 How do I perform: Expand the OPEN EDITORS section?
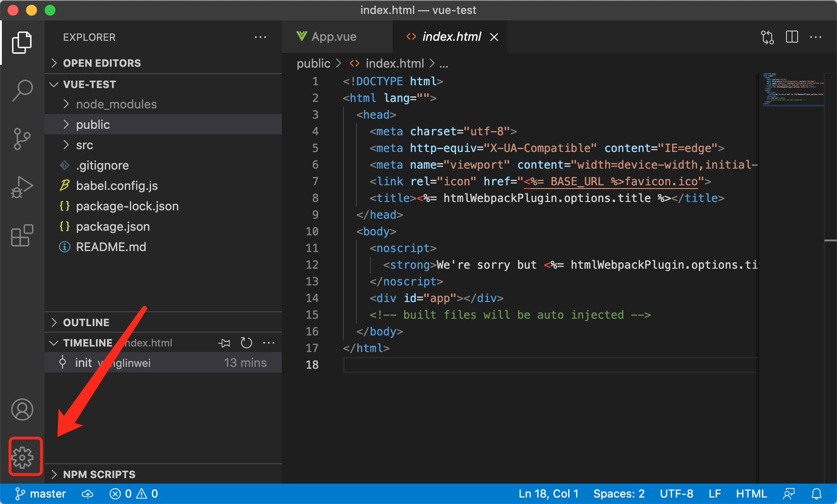click(163, 63)
